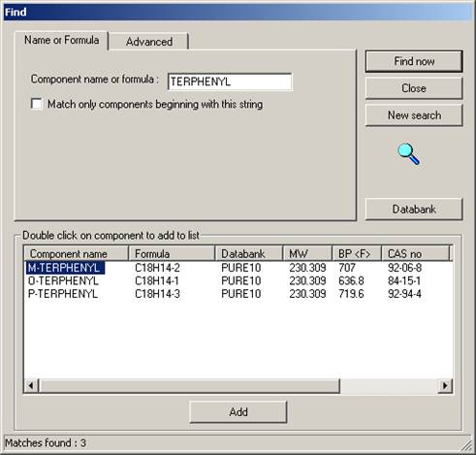Image resolution: width=476 pixels, height=455 pixels.
Task: Select the P-TERPHENYL component
Action: 63,294
